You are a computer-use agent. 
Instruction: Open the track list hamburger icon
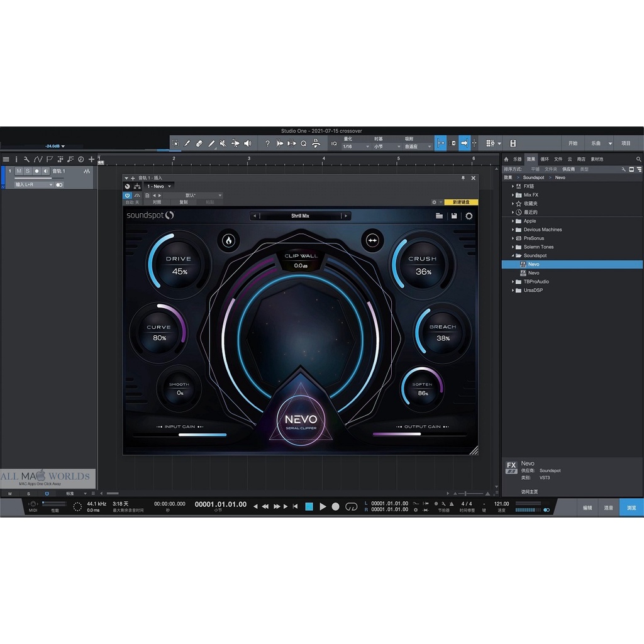[6, 159]
